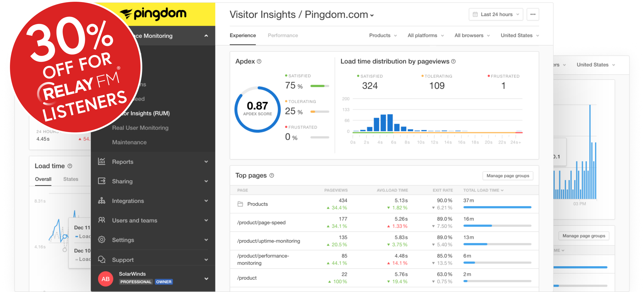Screen dimensions: 644x292
Task: Open the Products filter dropdown
Action: pyautogui.click(x=383, y=35)
